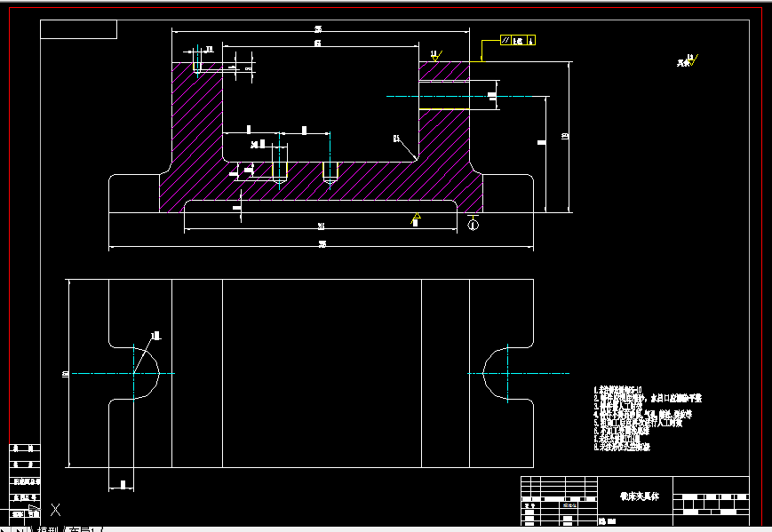772x532 pixels.
Task: Select the topmost overall width dimension text
Action: [x=319, y=29]
